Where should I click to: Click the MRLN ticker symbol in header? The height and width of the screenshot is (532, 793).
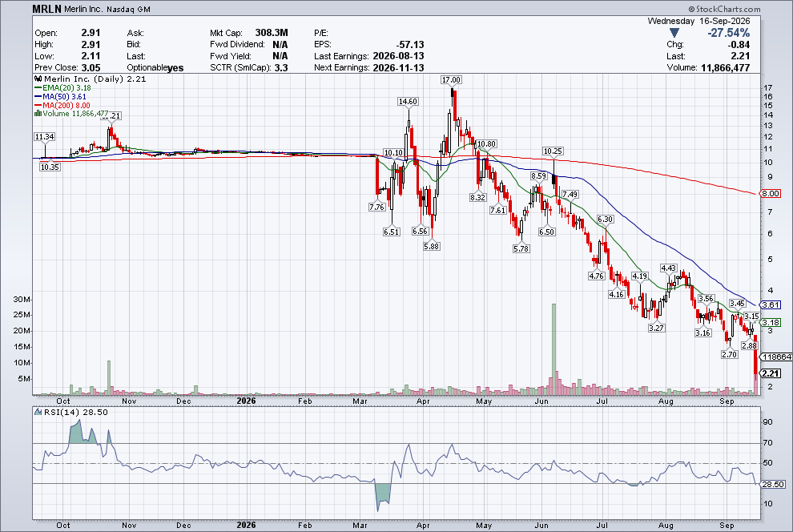tap(46, 9)
